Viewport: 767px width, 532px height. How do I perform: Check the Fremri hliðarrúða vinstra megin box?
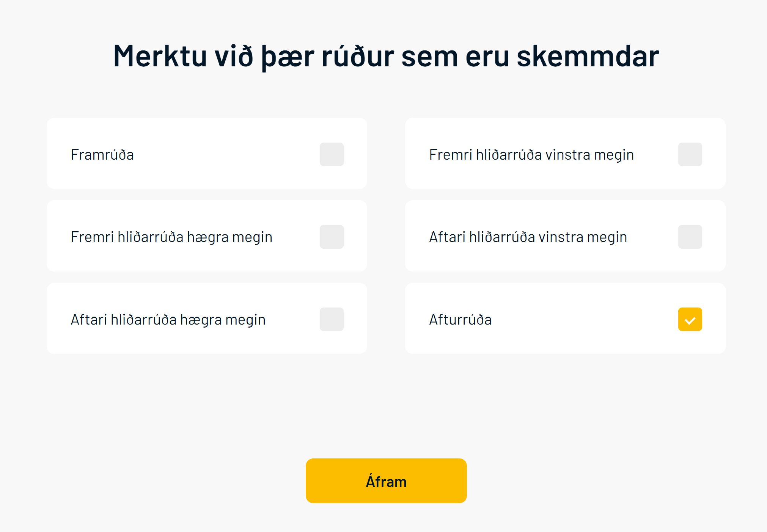click(x=690, y=154)
